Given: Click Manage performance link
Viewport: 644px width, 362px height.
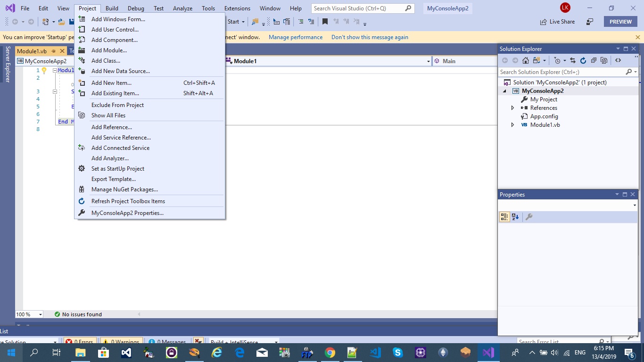Looking at the screenshot, I should click(x=296, y=37).
